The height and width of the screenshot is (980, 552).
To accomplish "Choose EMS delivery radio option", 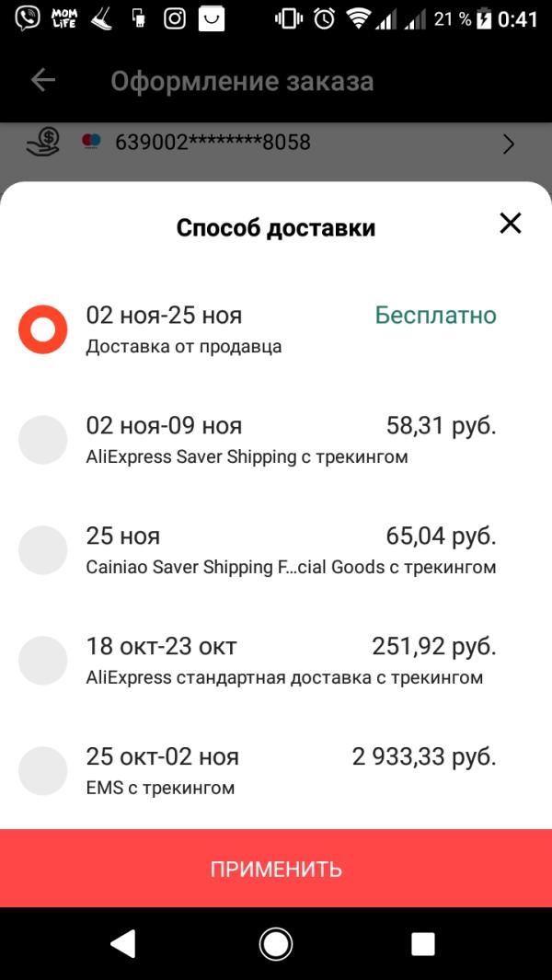I will 43,771.
